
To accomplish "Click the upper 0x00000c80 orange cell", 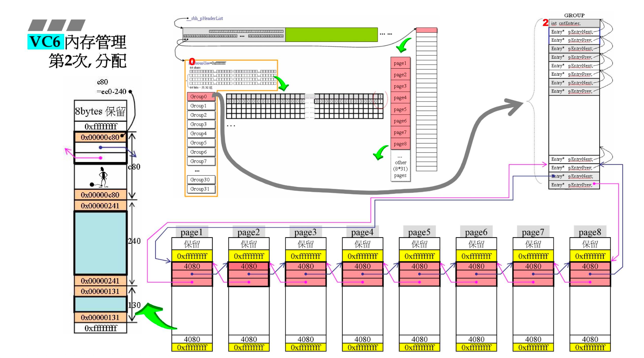I will 100,137.
